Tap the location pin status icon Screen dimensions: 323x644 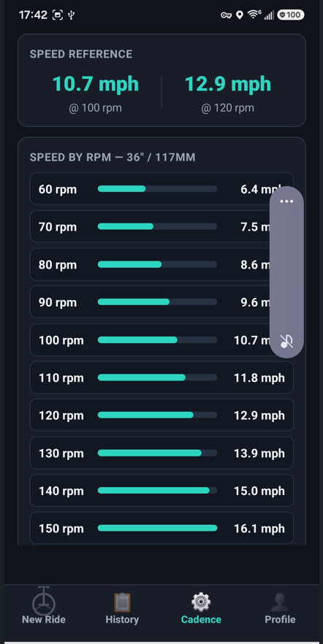pyautogui.click(x=240, y=15)
